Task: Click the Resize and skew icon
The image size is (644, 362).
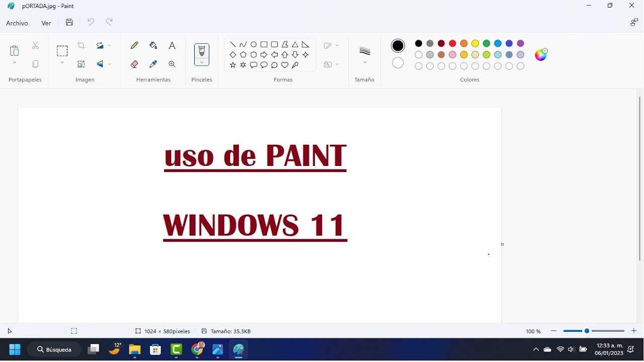Action: point(81,64)
